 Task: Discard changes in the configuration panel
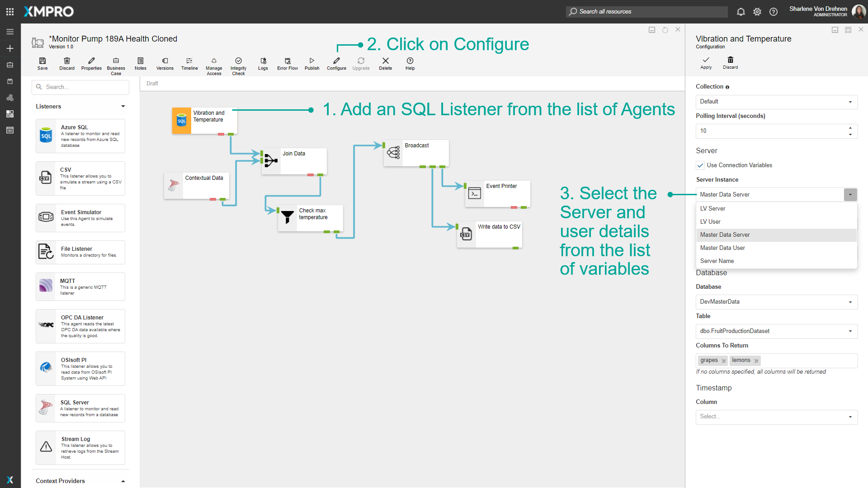(730, 63)
